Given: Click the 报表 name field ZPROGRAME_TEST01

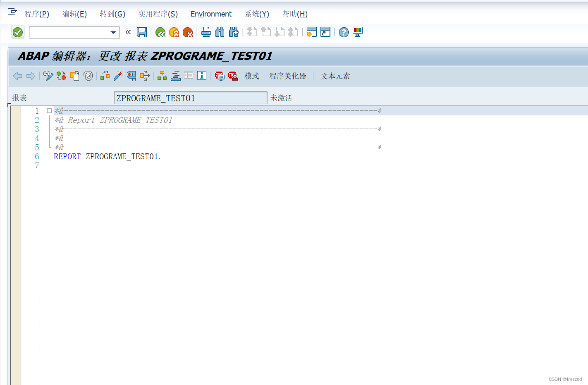Looking at the screenshot, I should (x=191, y=98).
